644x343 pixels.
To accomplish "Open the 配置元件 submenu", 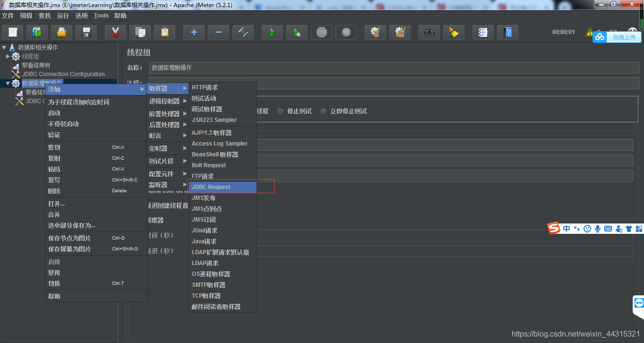I will [x=168, y=174].
